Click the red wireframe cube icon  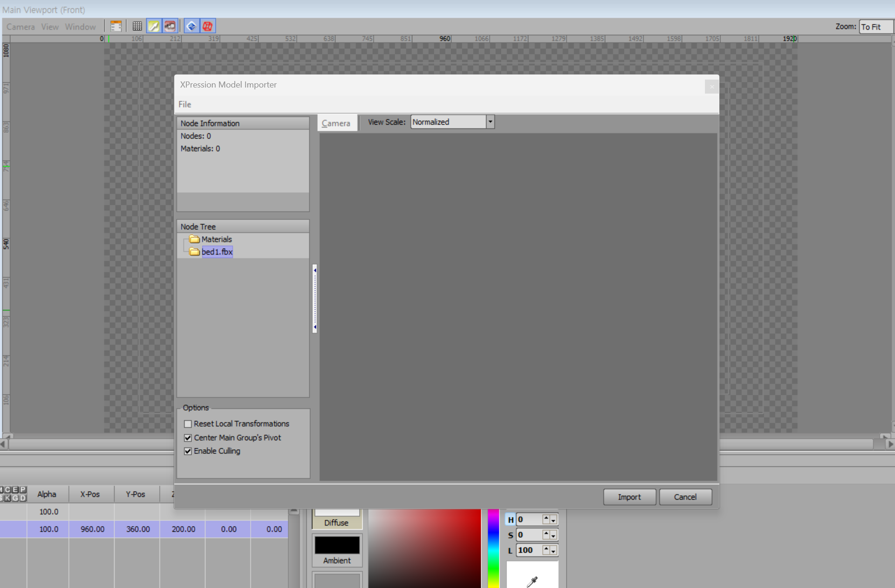(207, 26)
